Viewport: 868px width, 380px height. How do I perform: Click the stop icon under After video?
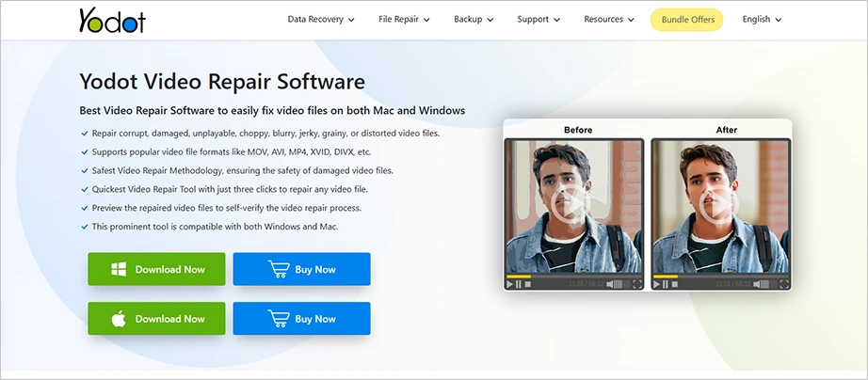pyautogui.click(x=675, y=284)
